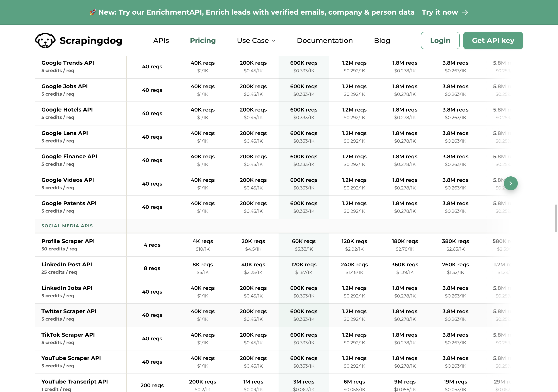Click '40K reqs' in Google Jobs row
558x392 pixels.
coord(203,86)
